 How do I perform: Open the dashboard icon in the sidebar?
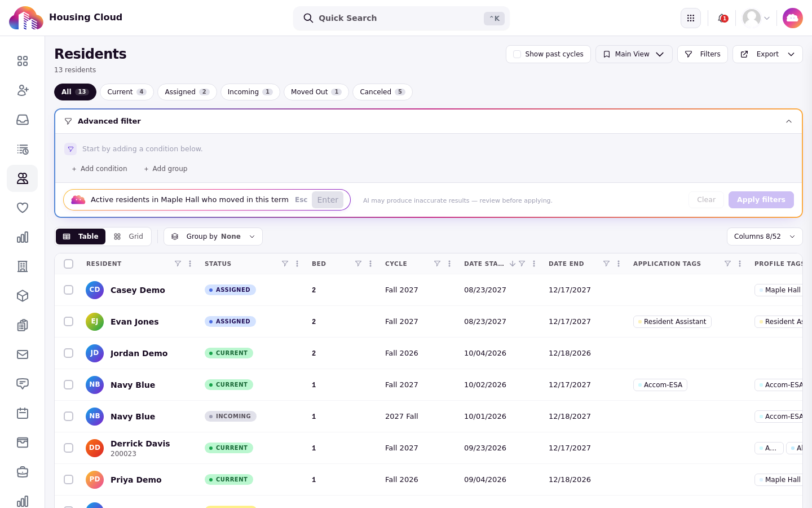click(23, 61)
